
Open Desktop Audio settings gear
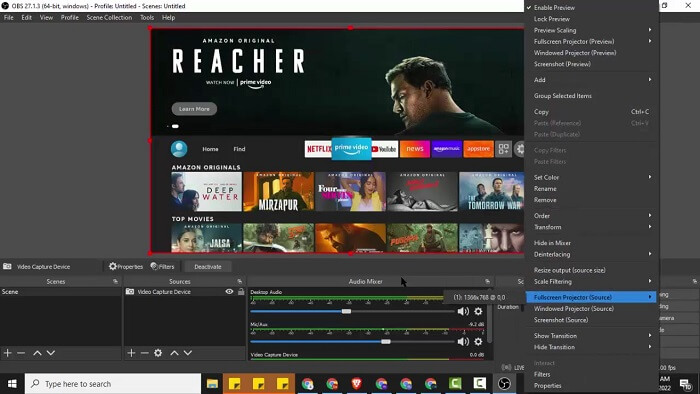[x=478, y=311]
